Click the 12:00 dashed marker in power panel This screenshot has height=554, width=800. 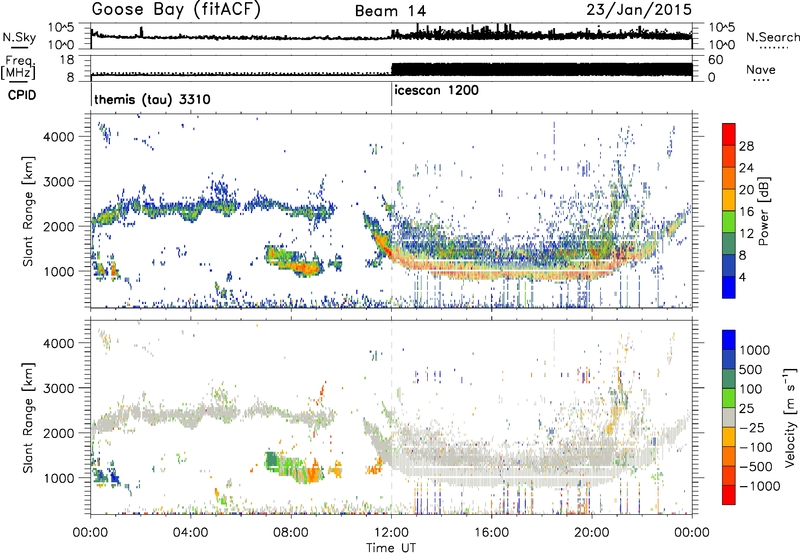pos(392,211)
